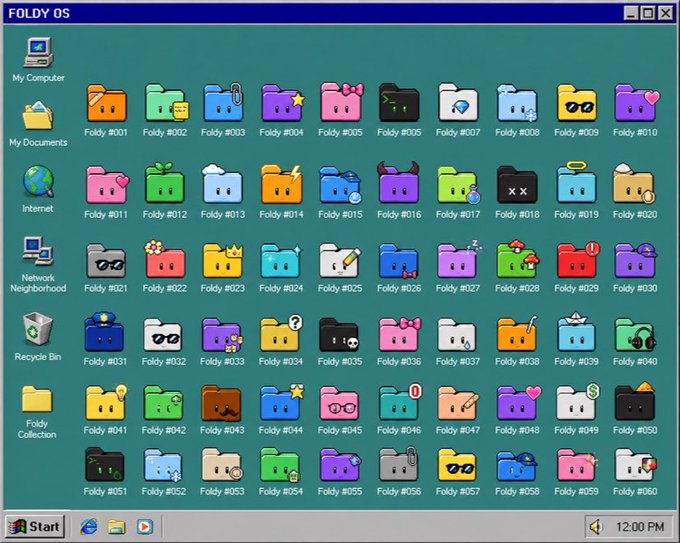Open the Network Neighborhood icon
Screen dimensions: 680x543
pos(38,251)
